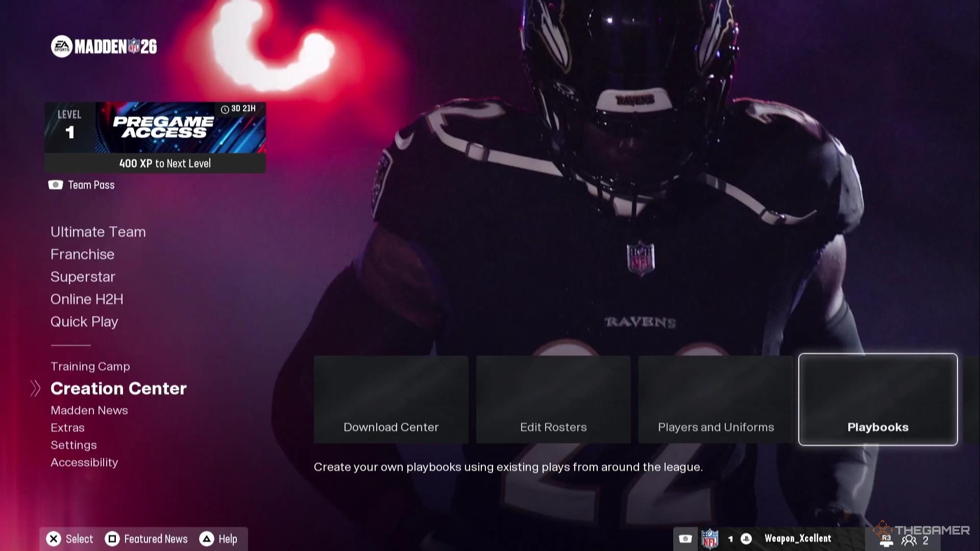980x551 pixels.
Task: Open Training Camp
Action: 90,366
